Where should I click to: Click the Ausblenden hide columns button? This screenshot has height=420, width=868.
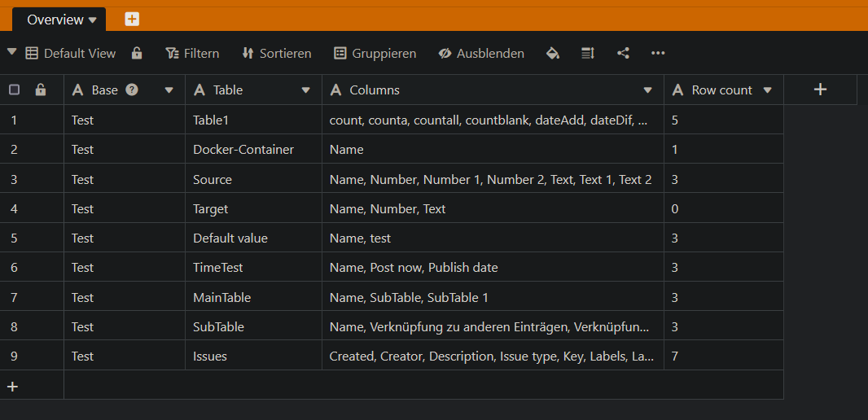(x=481, y=53)
